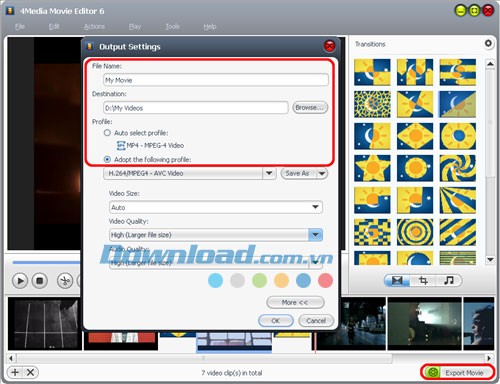
Task: Open Transitions panel gear settings
Action: point(488,43)
